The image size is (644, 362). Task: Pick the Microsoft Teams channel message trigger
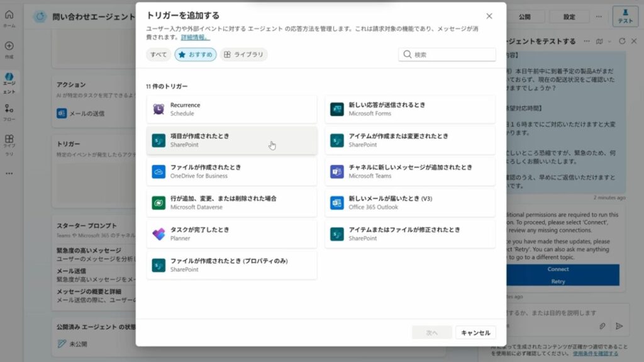[x=409, y=171]
